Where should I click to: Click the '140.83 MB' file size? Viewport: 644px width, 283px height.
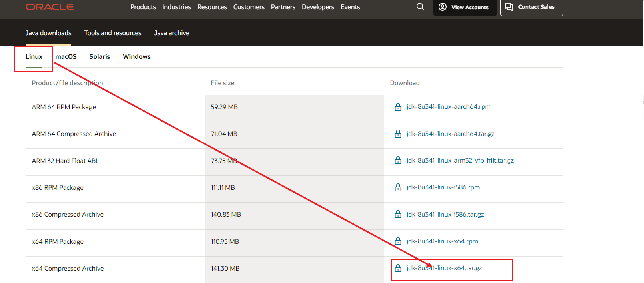point(226,214)
